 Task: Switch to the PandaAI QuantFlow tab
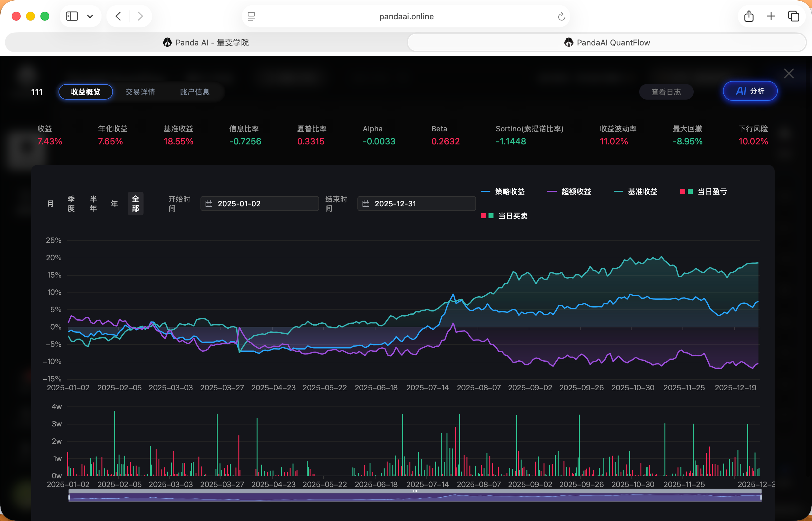click(607, 43)
